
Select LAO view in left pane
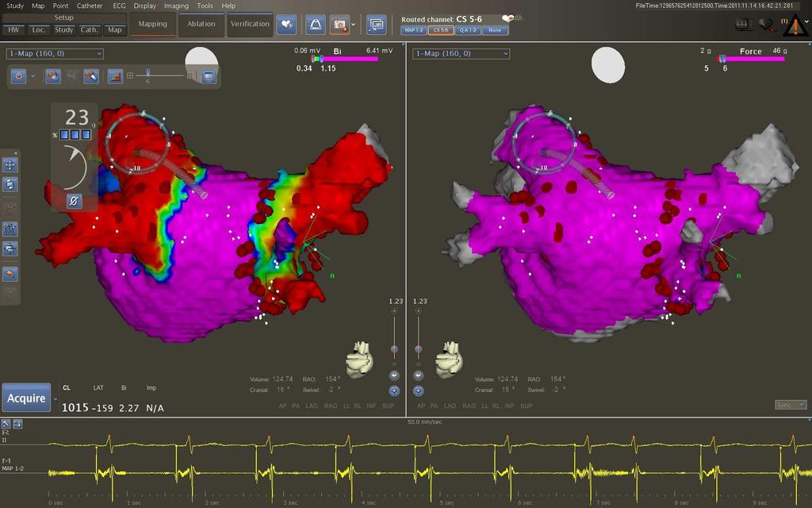click(311, 406)
